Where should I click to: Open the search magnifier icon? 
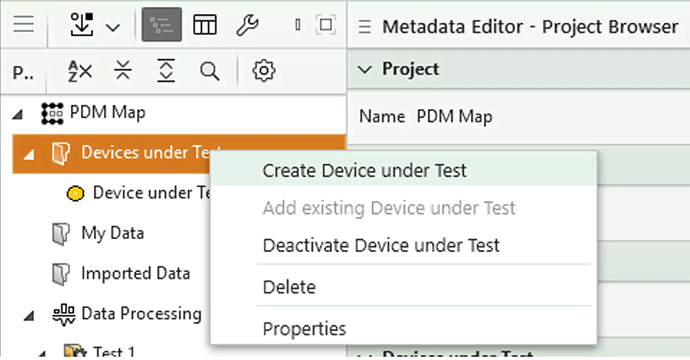[x=209, y=71]
